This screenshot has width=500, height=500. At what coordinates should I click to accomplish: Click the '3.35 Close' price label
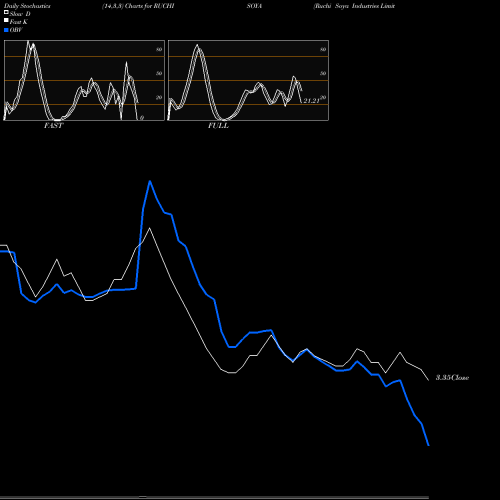coord(452,378)
